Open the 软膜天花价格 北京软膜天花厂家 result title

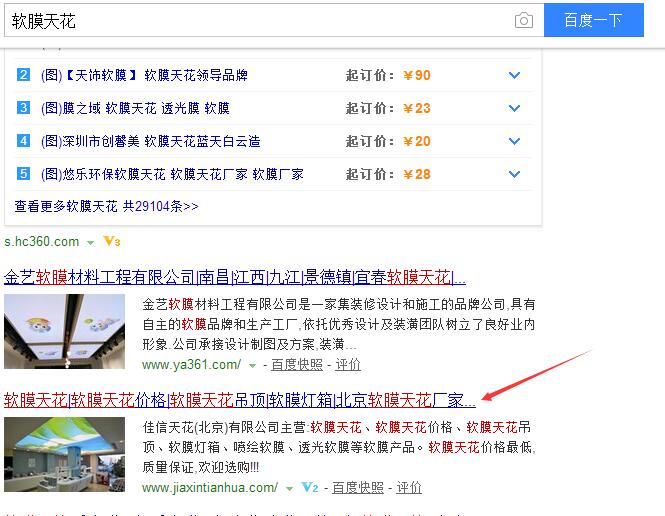[240, 401]
